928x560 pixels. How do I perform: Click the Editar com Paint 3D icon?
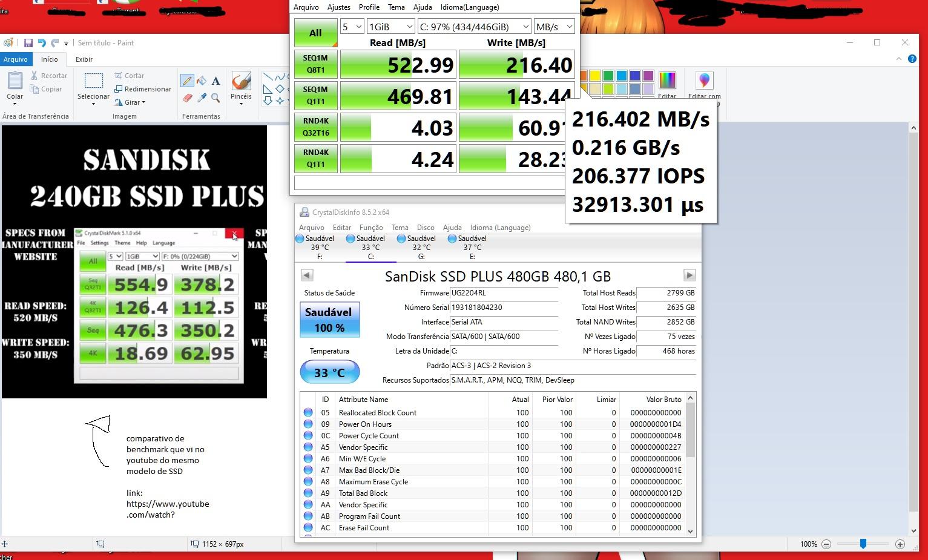coord(704,81)
